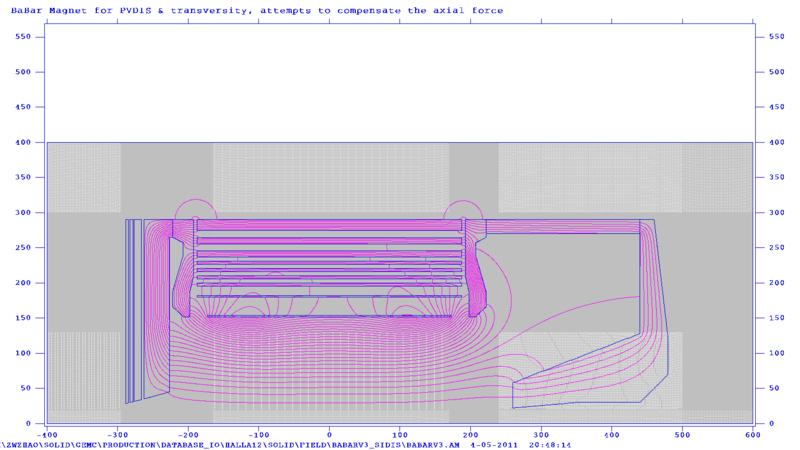The image size is (800, 450).
Task: Click the "600" label on the x-axis
Action: point(753,435)
